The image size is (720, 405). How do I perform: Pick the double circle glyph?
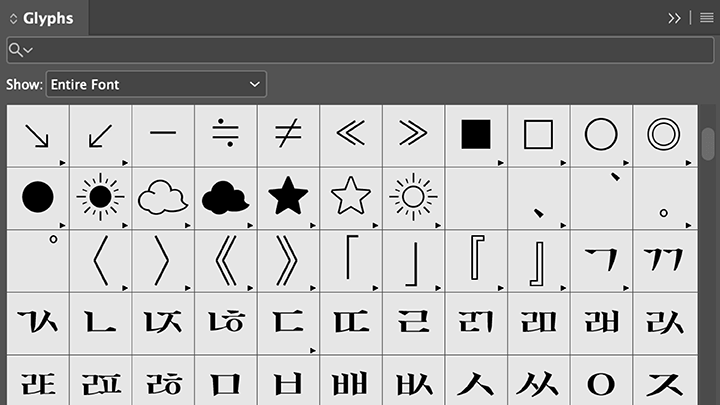[x=665, y=135]
